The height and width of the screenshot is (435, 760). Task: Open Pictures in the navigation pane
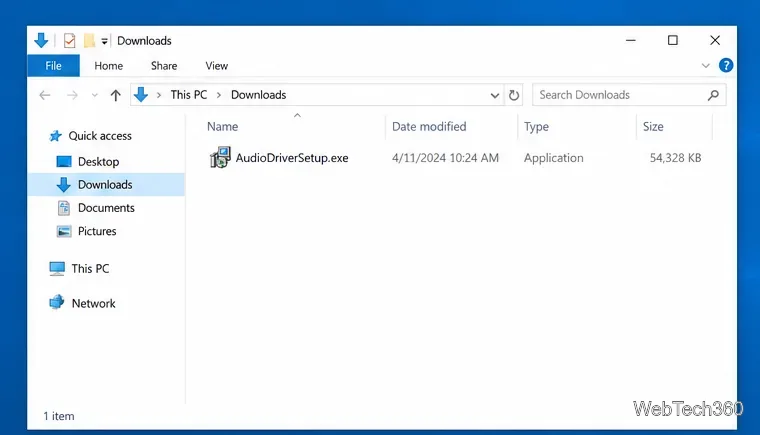97,231
